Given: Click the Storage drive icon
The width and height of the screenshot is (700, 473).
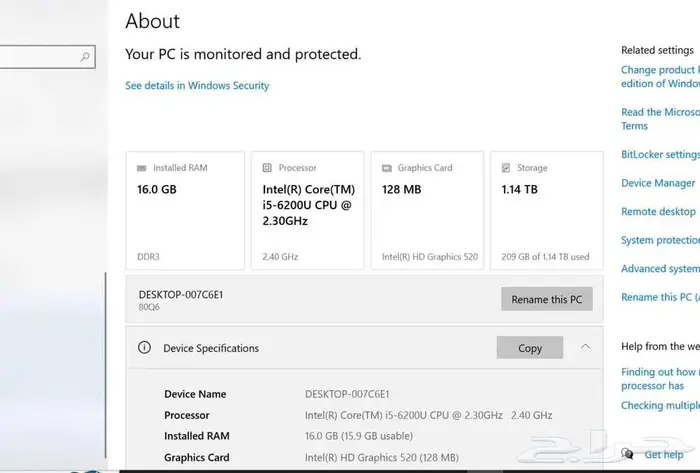Looking at the screenshot, I should tap(506, 168).
